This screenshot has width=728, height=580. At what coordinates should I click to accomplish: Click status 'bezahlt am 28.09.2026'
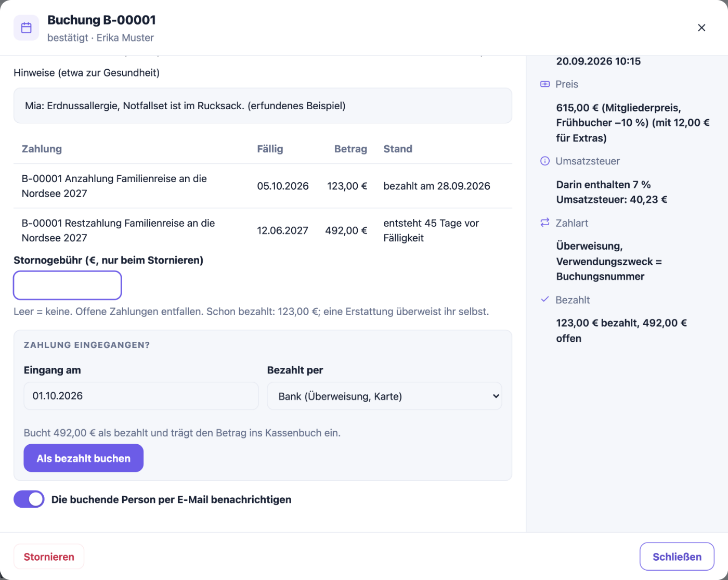click(x=437, y=186)
